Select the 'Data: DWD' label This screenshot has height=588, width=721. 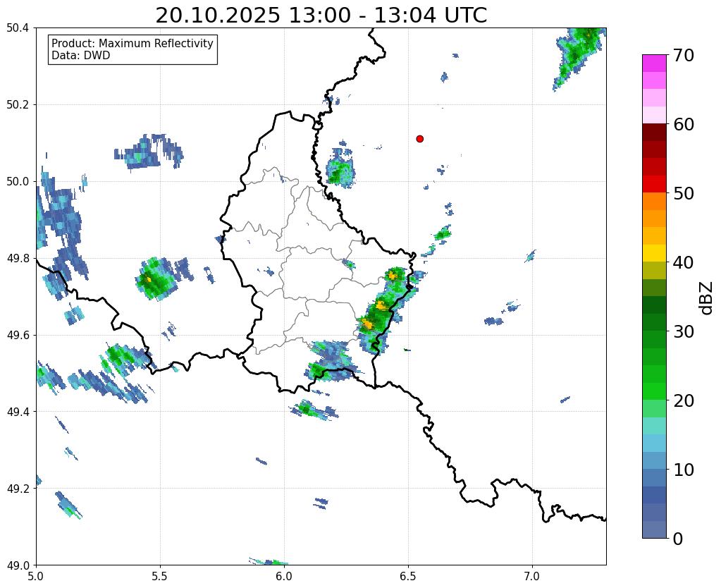tap(81, 56)
